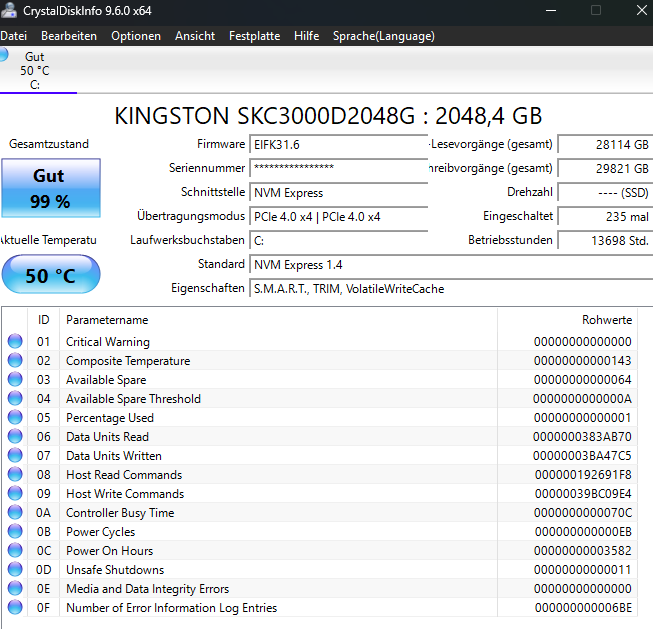Click the Firmware field EIFK31.6

pyautogui.click(x=339, y=145)
